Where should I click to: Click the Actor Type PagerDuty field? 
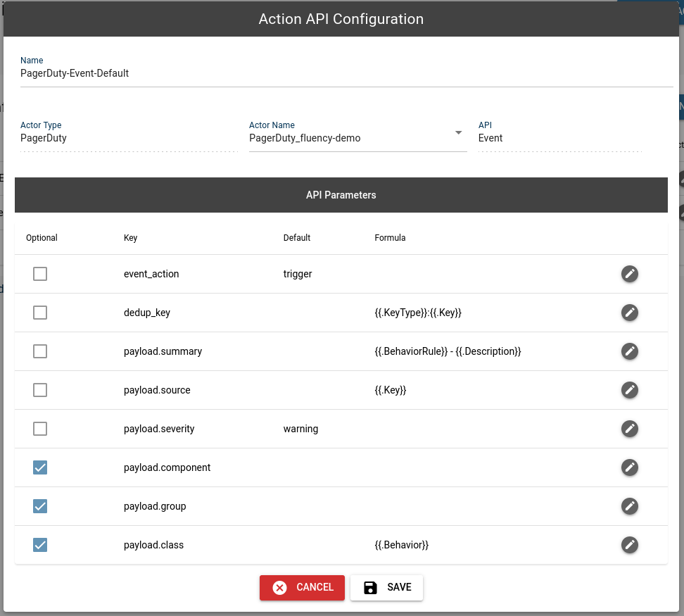[x=129, y=138]
